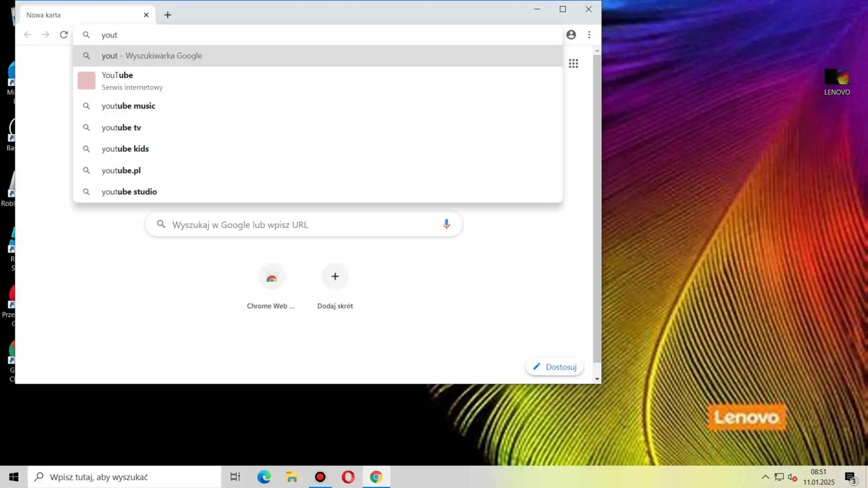Open Task View on the taskbar
The width and height of the screenshot is (868, 488).
click(235, 477)
